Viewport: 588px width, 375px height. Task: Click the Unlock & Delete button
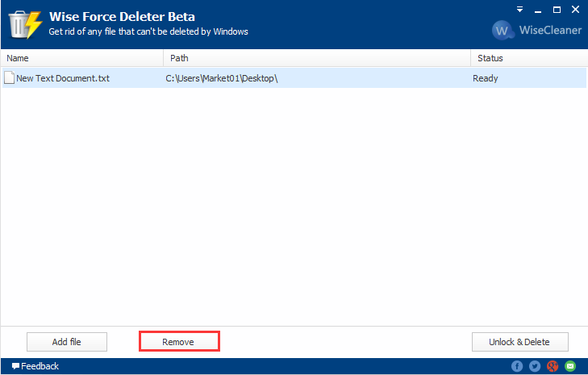519,342
